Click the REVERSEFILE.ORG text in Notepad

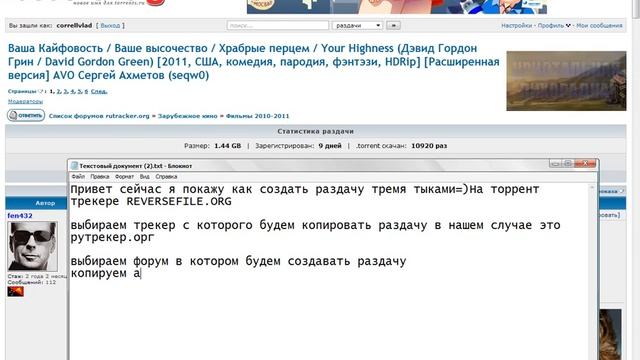(x=179, y=202)
